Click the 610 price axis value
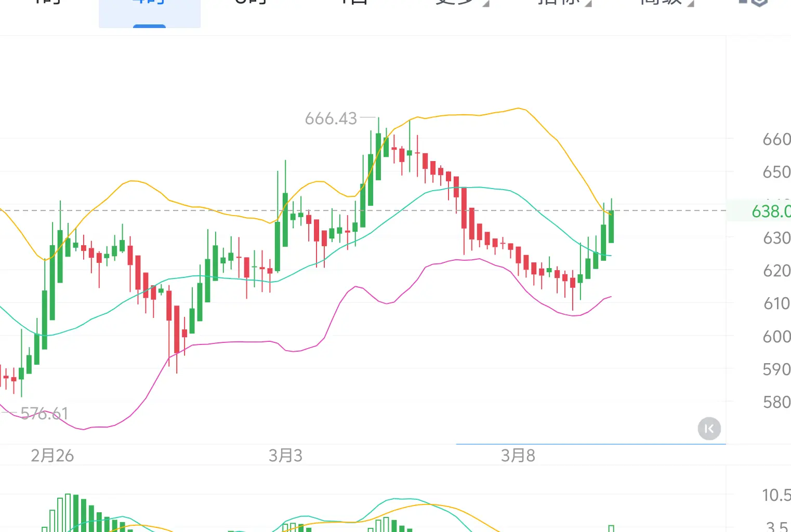Screen dimensions: 791x532 pos(776,303)
